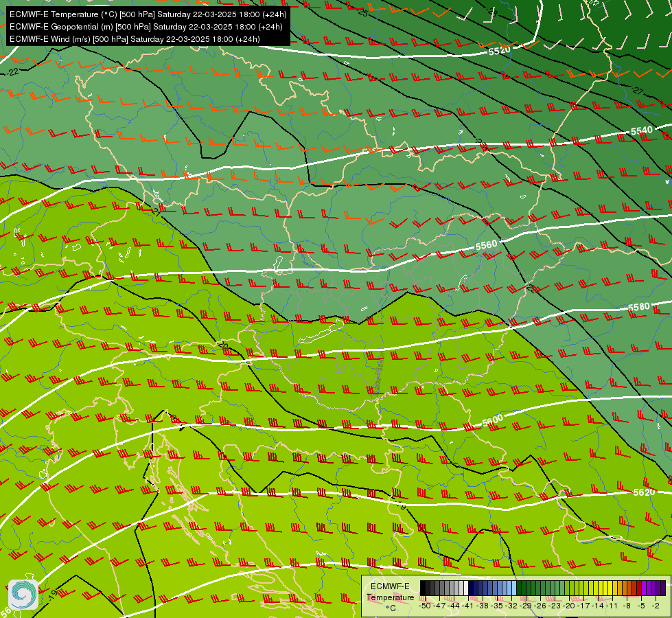
Task: Click the -5 tick label in the legend
Action: [641, 606]
